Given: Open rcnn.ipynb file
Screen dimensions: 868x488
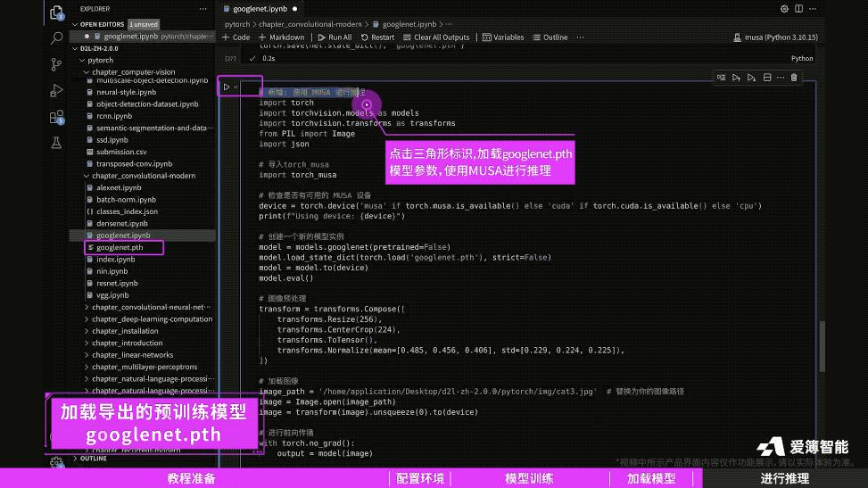Looking at the screenshot, I should 114,116.
